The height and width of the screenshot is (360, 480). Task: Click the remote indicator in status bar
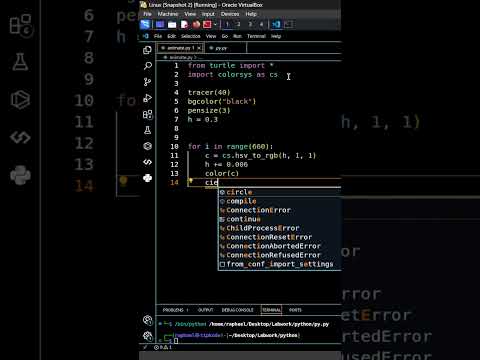click(145, 347)
